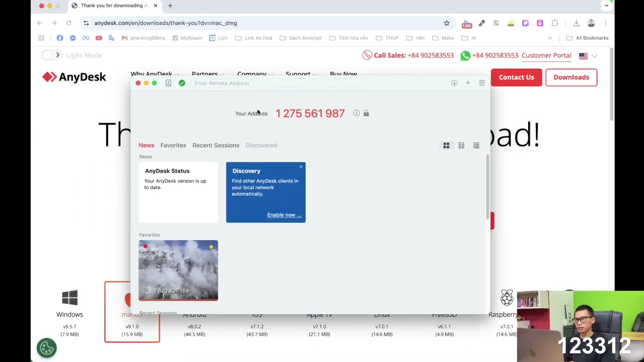Toggle the favorite star on the thumbnail

[211, 247]
